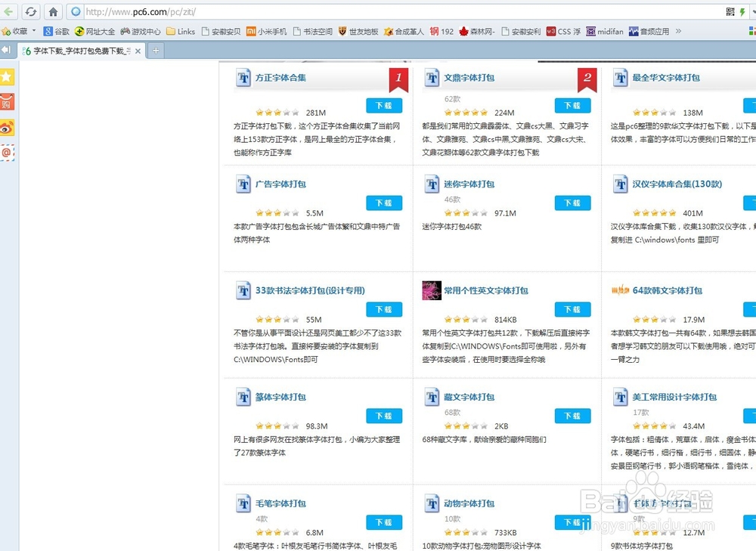Click the font icon beside 汉仪字体库合集
This screenshot has width=756, height=551.
(620, 184)
